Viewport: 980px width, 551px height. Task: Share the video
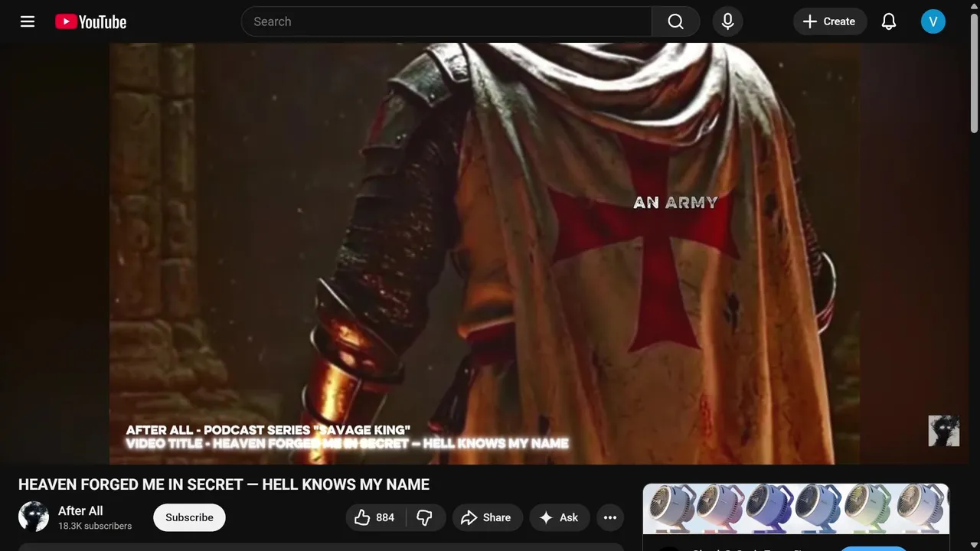(487, 517)
